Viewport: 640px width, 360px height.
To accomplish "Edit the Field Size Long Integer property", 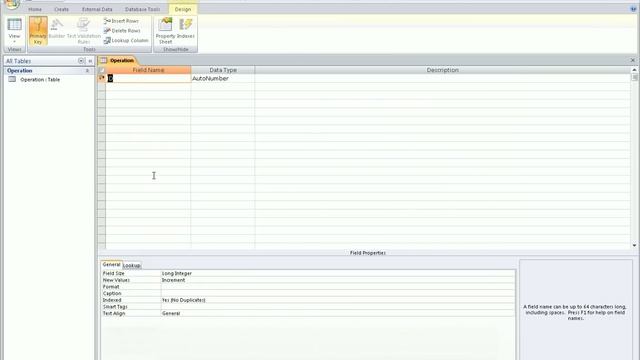I will pyautogui.click(x=338, y=273).
